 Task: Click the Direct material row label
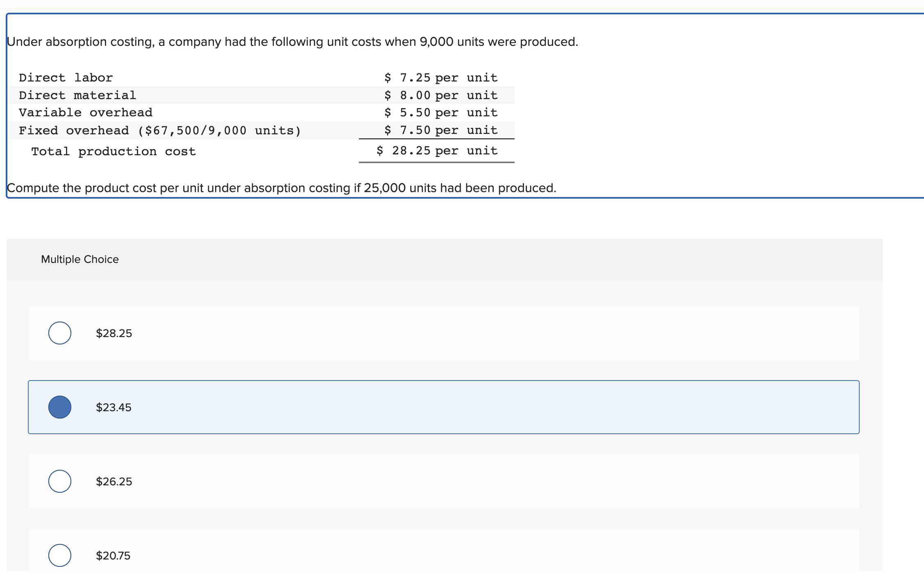tap(77, 95)
